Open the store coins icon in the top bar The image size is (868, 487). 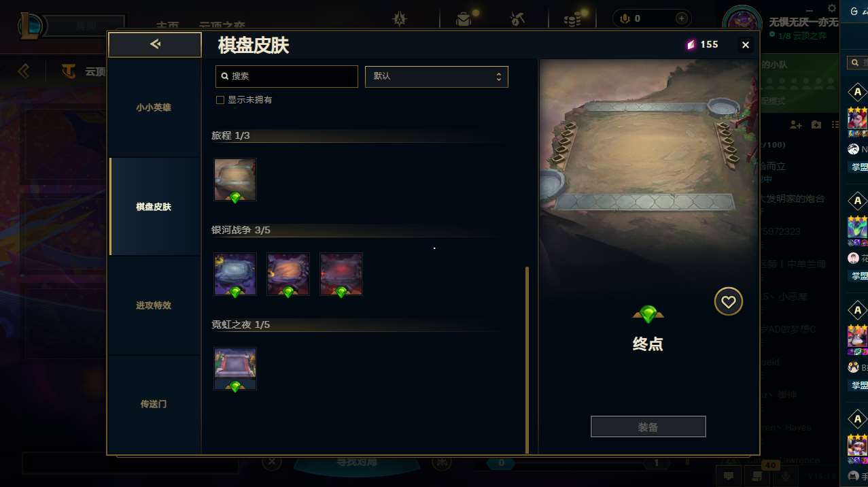pyautogui.click(x=573, y=19)
